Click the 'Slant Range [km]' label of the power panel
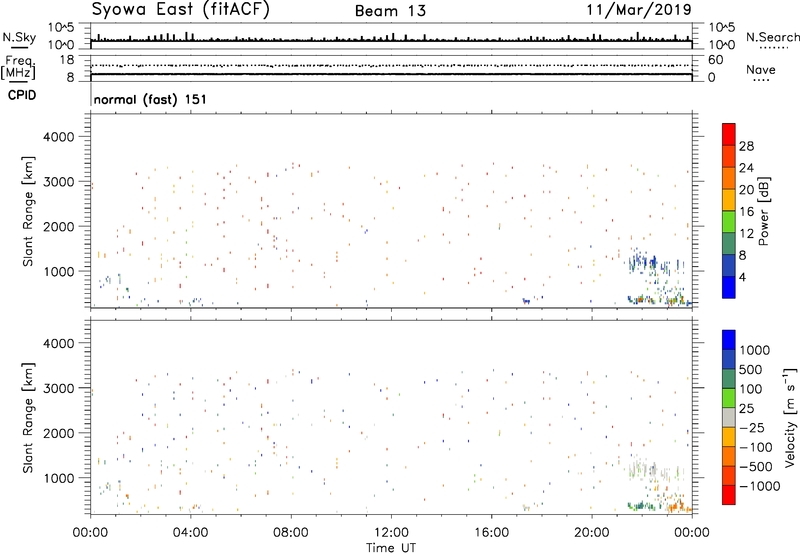This screenshot has height=554, width=800. coord(28,211)
